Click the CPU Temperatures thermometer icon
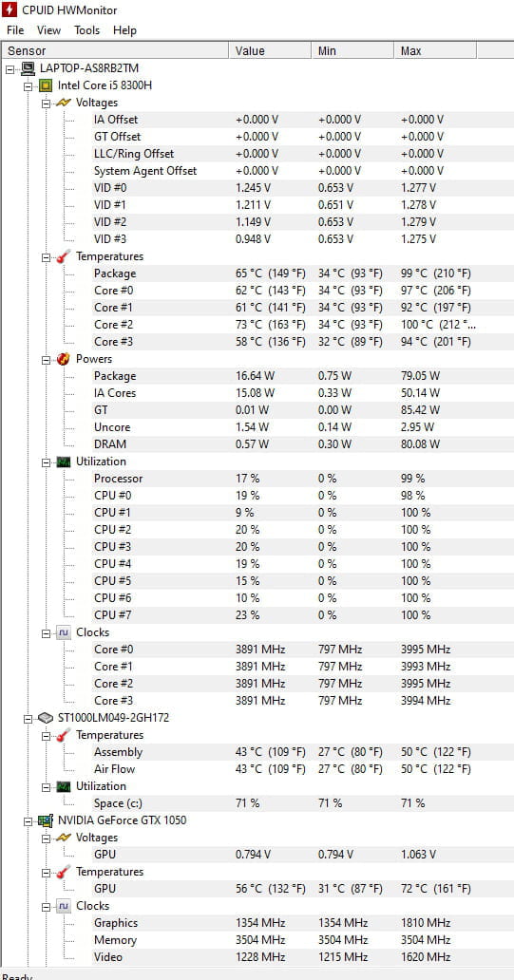Screen dimensions: 514x980 point(63,256)
